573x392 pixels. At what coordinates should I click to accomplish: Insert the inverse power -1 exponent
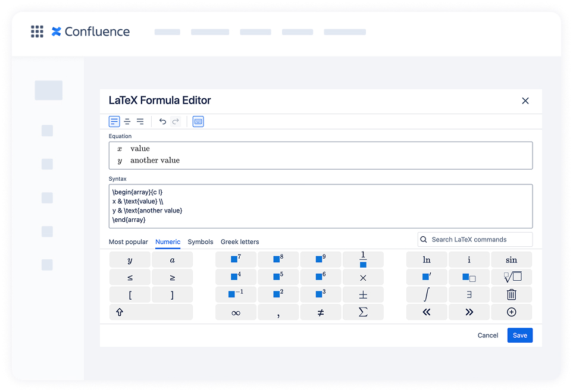pos(236,295)
